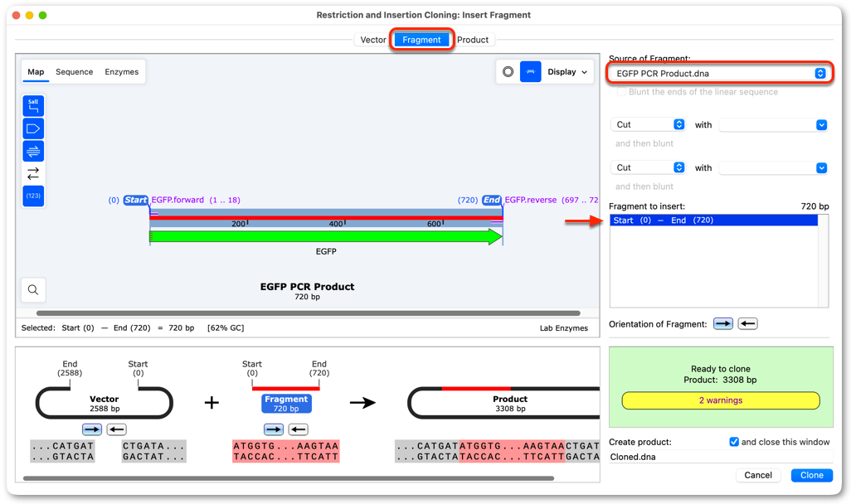Toggle blunt the ends checkbox
851x504 pixels.
pyautogui.click(x=621, y=92)
